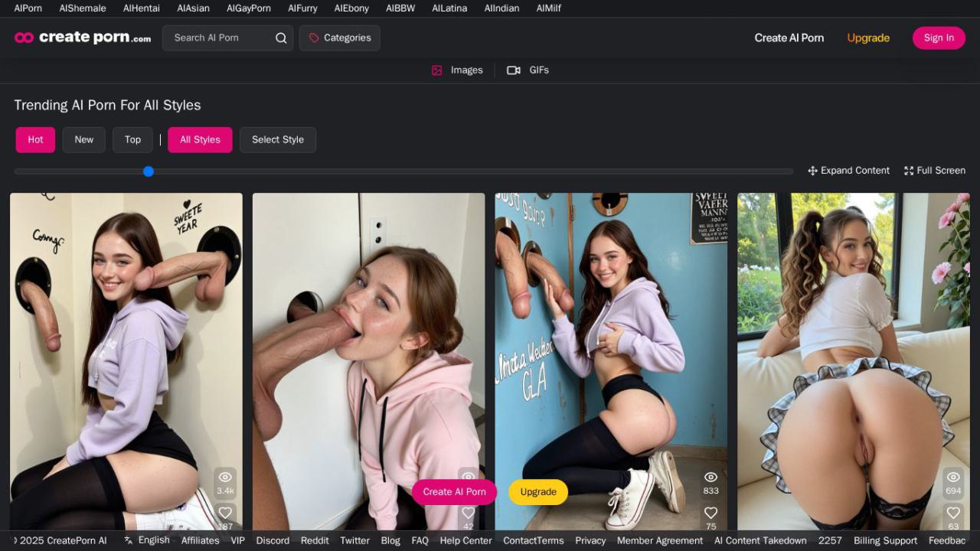Click the createporn.com logo icon
The width and height of the screenshot is (980, 551).
(x=24, y=36)
